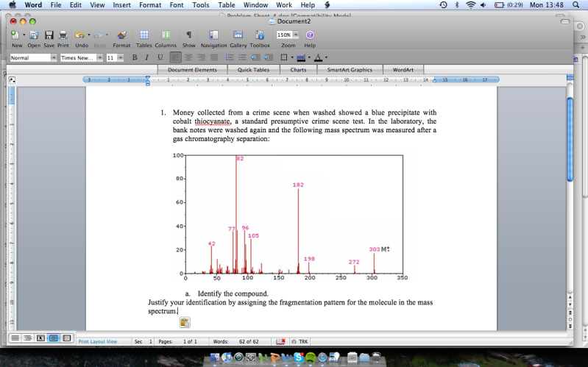Create a new document with New icon
Viewport: 588px width, 367px height.
pyautogui.click(x=15, y=35)
